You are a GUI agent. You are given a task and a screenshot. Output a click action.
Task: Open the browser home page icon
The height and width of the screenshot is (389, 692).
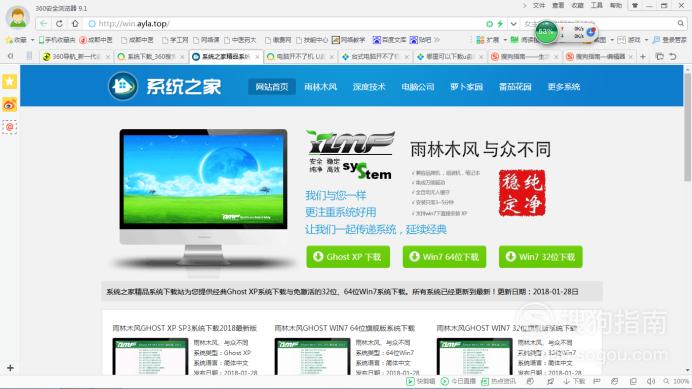point(75,23)
